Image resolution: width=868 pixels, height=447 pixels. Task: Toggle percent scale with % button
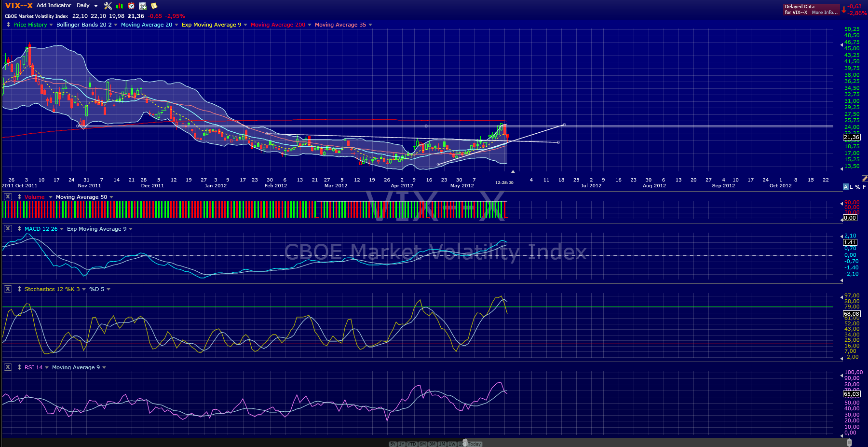[x=858, y=187]
